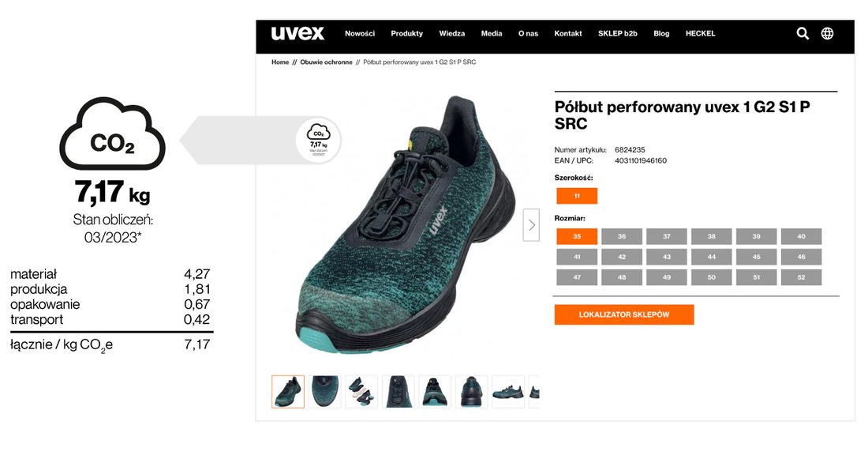
Task: Go to Home breadcrumb link
Action: [280, 62]
